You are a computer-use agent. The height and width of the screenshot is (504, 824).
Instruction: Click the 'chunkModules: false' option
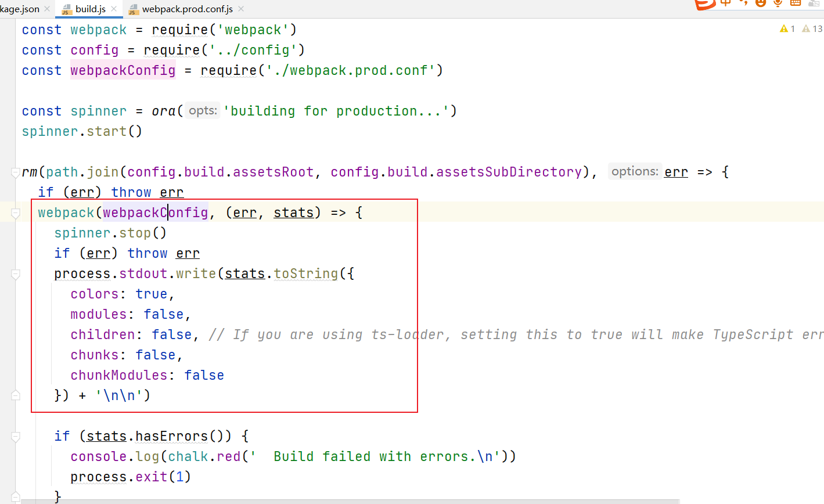[x=147, y=375]
